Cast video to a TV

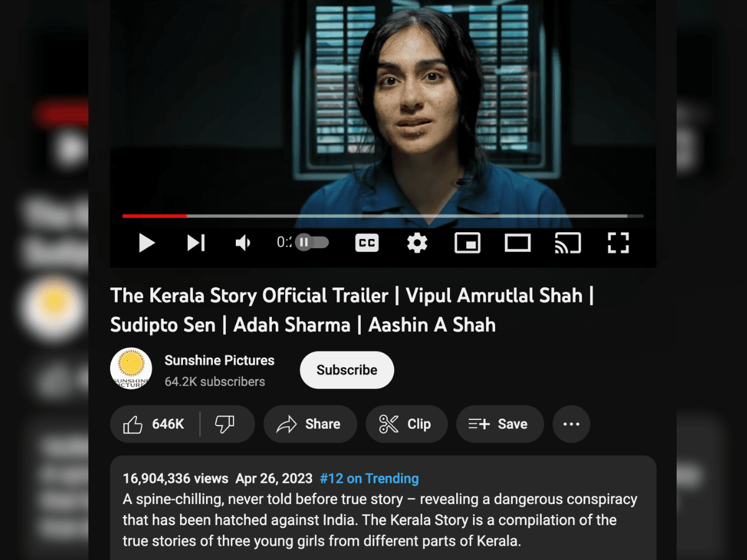(568, 243)
